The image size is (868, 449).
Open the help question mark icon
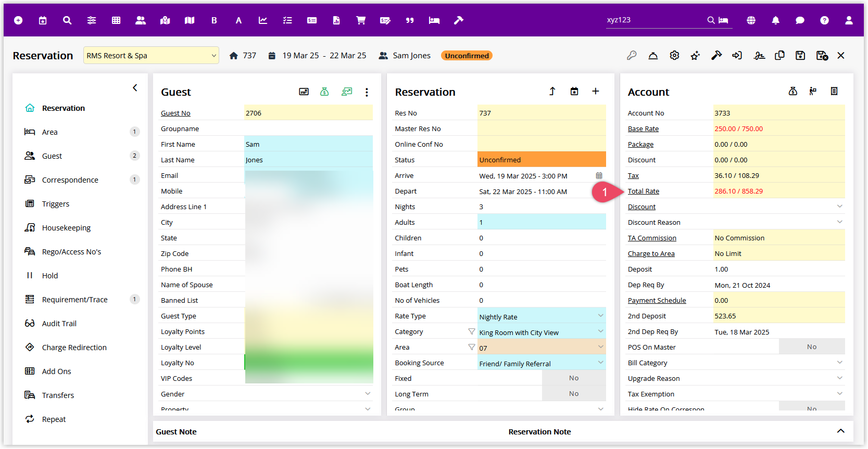click(825, 20)
